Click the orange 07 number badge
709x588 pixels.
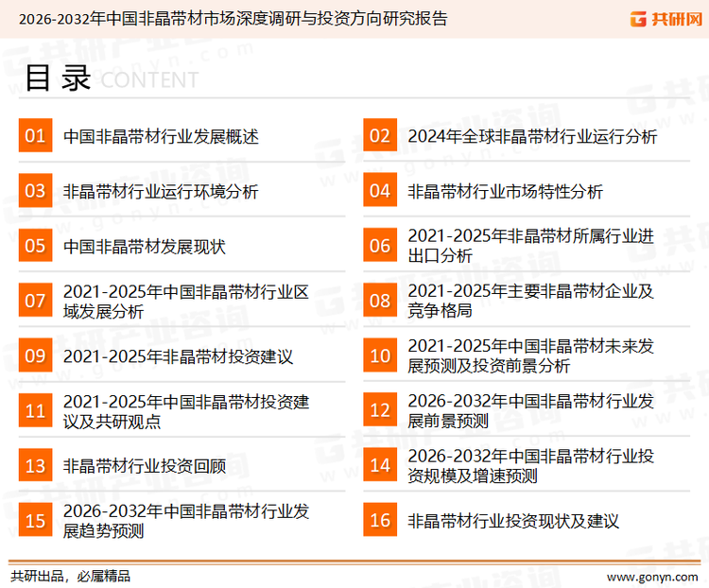pos(35,301)
